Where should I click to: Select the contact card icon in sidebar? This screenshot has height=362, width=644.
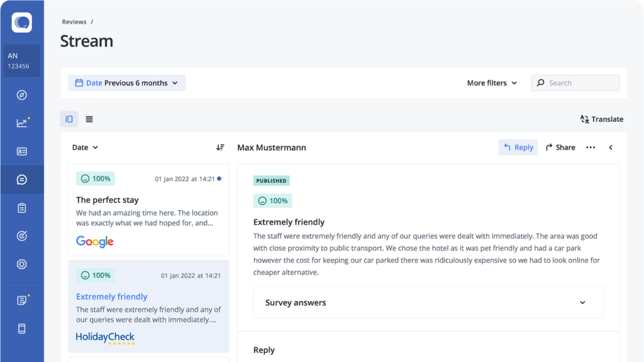22,151
